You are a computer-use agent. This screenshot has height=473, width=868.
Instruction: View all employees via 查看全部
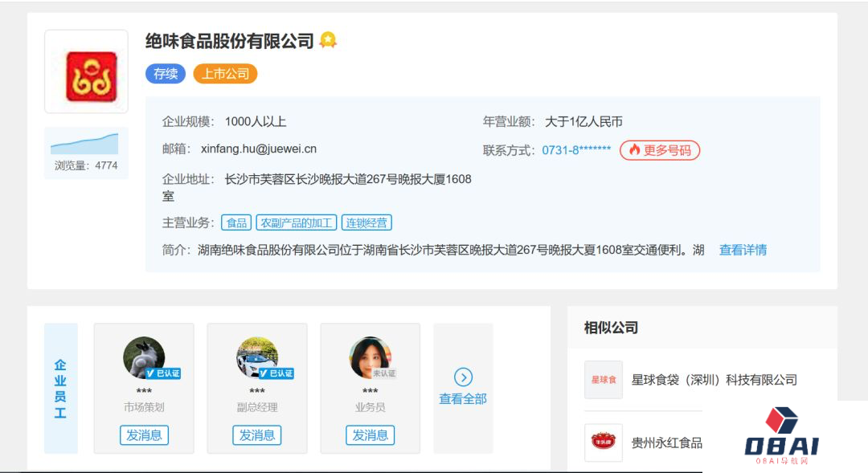click(463, 399)
